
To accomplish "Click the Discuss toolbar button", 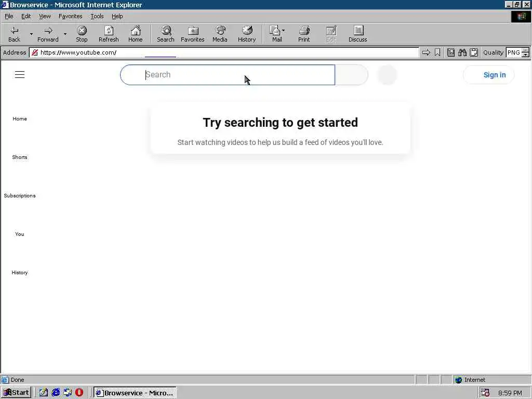I will click(x=357, y=34).
